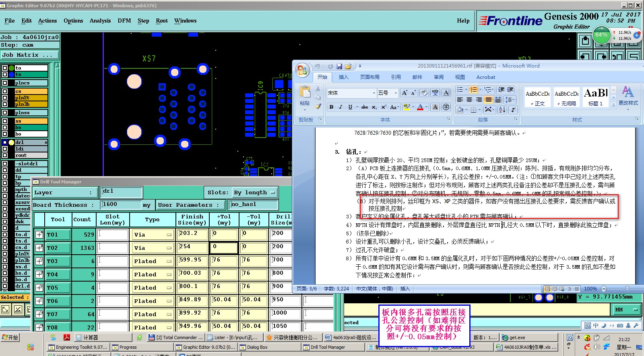Open the font color dropdown arrow
Viewport: 644px width, 356px height.
tap(426, 107)
